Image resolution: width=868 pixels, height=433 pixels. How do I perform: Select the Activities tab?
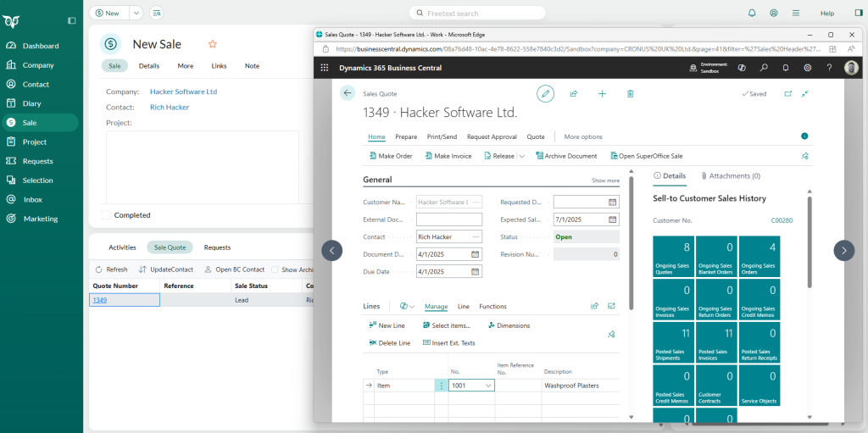pos(122,247)
